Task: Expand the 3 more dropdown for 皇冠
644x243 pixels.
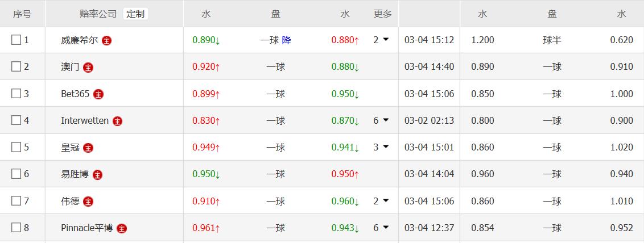Action: (381, 147)
